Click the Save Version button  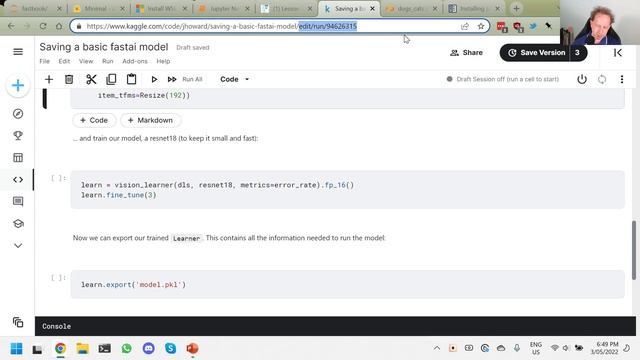coord(536,53)
